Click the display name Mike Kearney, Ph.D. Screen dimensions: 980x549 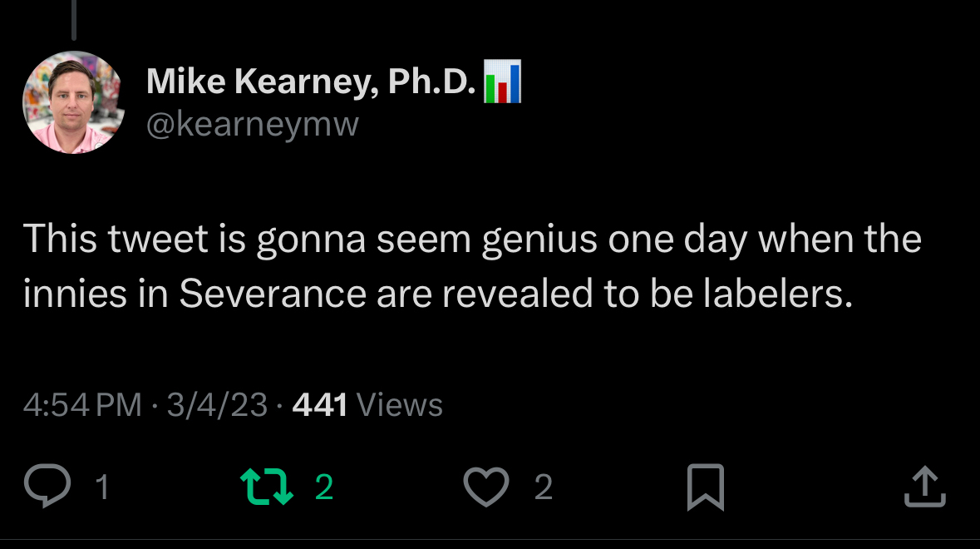click(311, 82)
